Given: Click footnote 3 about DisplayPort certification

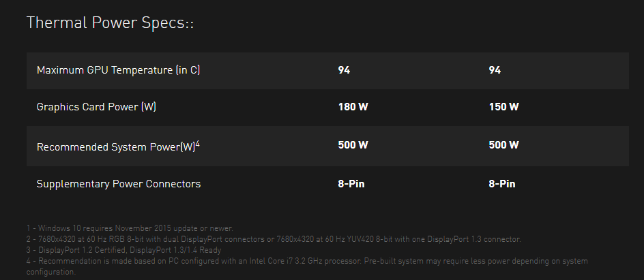Looking at the screenshot, I should pos(123,249).
